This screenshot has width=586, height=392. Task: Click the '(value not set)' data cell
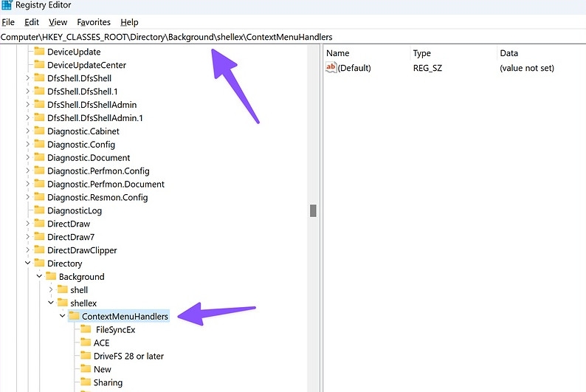point(527,68)
